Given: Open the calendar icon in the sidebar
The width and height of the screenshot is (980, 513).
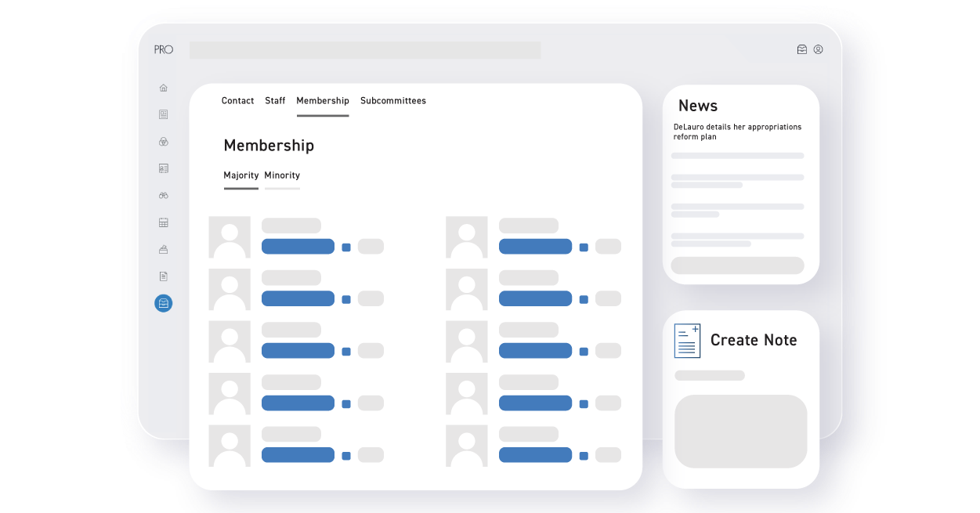Looking at the screenshot, I should pos(163,222).
